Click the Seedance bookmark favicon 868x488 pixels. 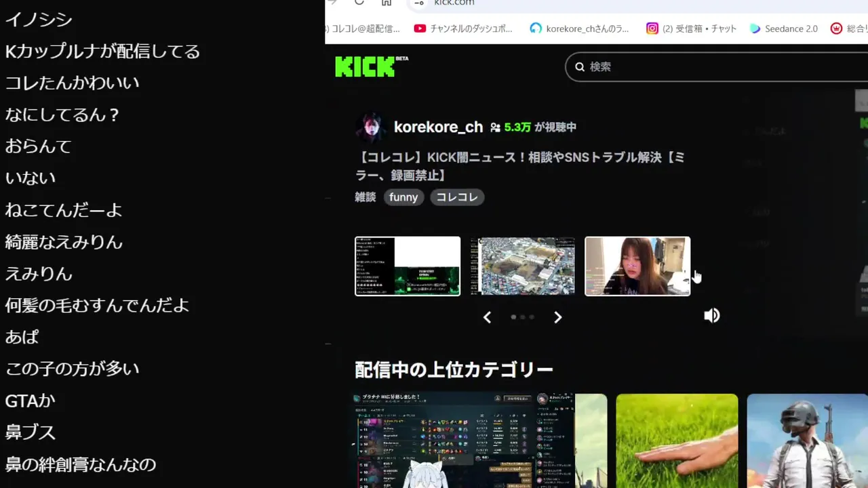coord(755,28)
